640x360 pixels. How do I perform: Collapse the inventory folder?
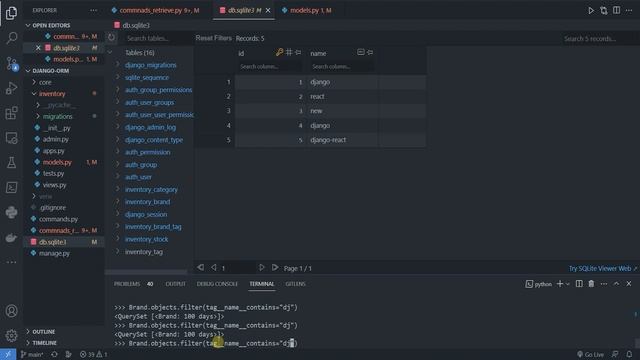tap(34, 93)
